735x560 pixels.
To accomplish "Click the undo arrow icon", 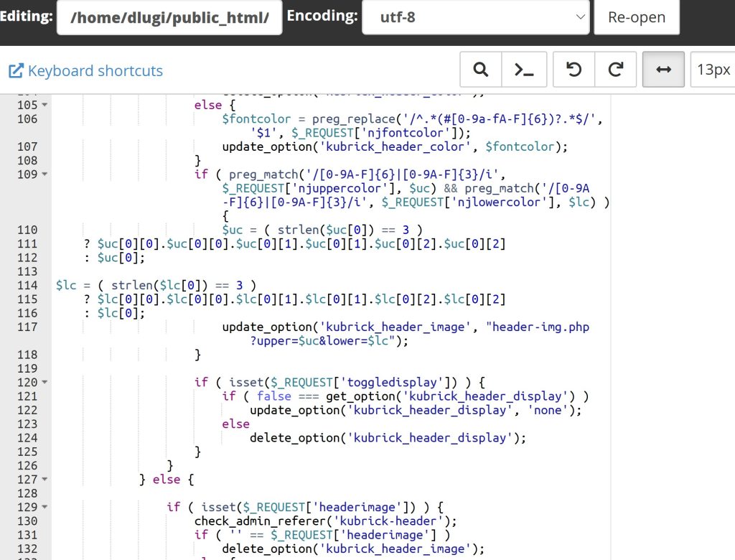I will click(x=574, y=70).
